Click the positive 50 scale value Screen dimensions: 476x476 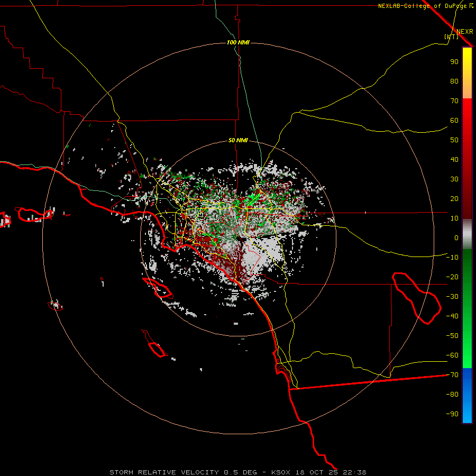(x=454, y=140)
